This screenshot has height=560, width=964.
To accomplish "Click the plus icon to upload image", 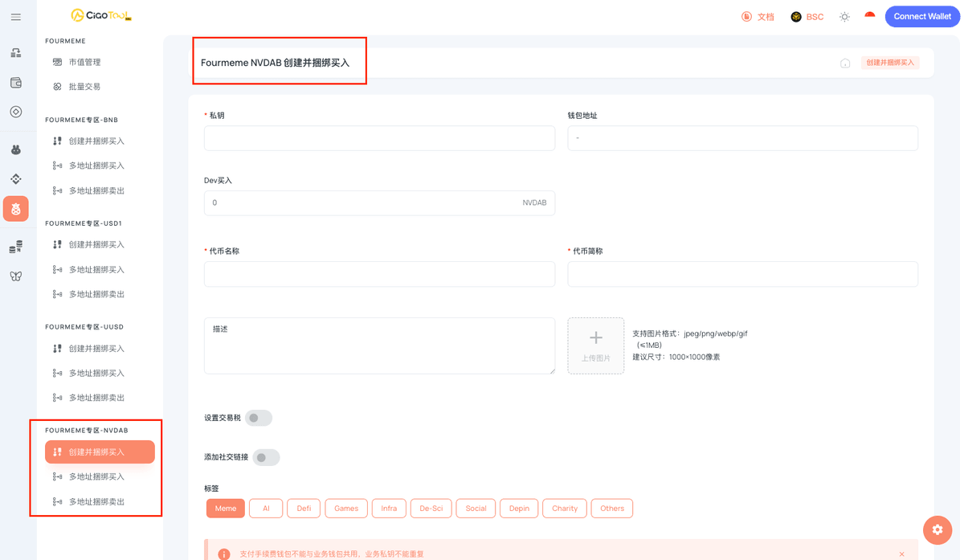I will pos(596,338).
